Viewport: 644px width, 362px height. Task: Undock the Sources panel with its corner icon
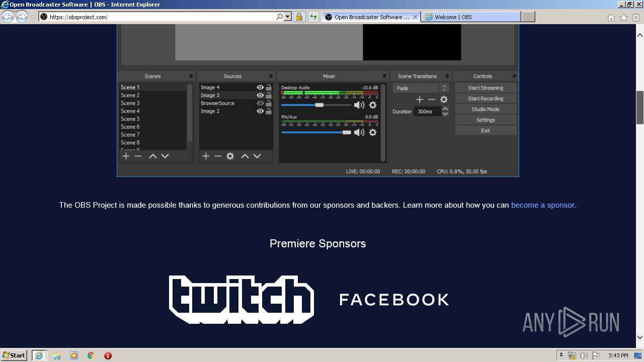271,76
